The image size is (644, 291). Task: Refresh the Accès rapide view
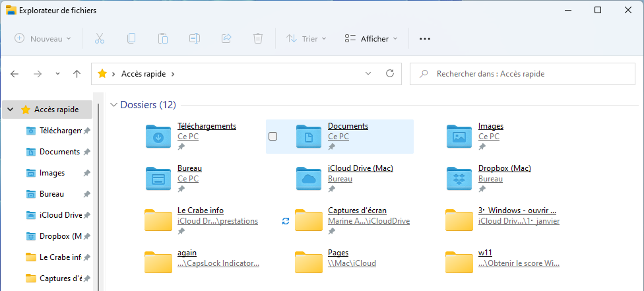(x=390, y=73)
